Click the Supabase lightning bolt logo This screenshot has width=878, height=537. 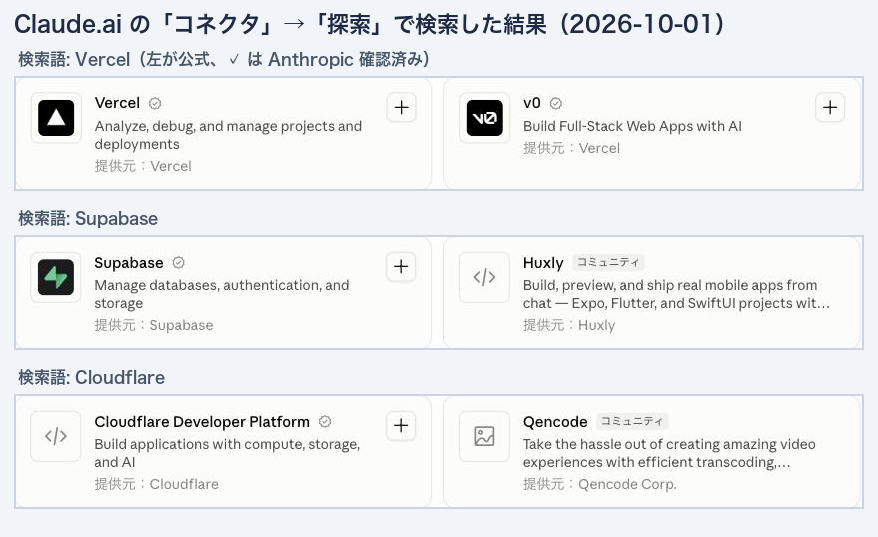(x=56, y=277)
